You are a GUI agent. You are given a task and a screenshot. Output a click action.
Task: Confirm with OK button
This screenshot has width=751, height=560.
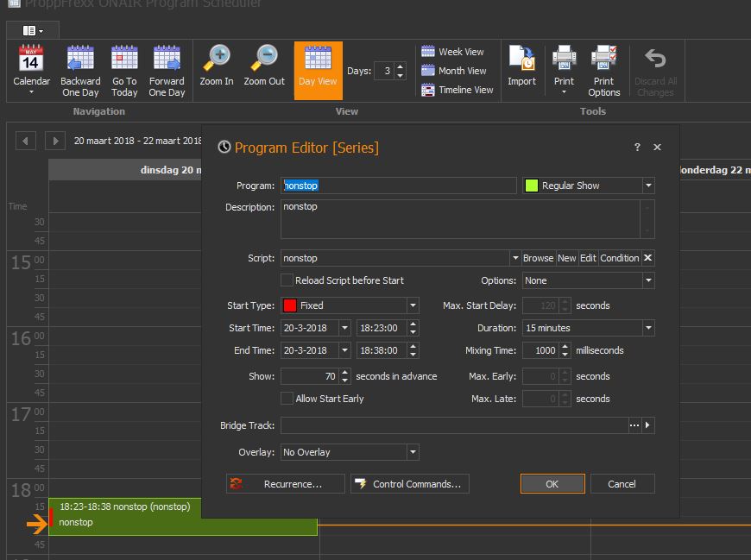coord(552,484)
